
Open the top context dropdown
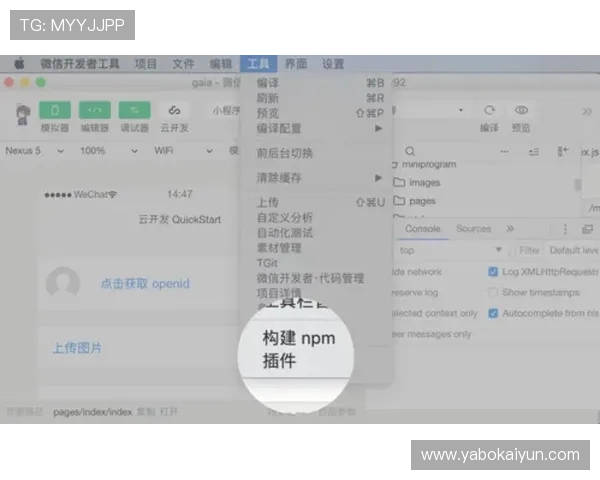(x=451, y=250)
